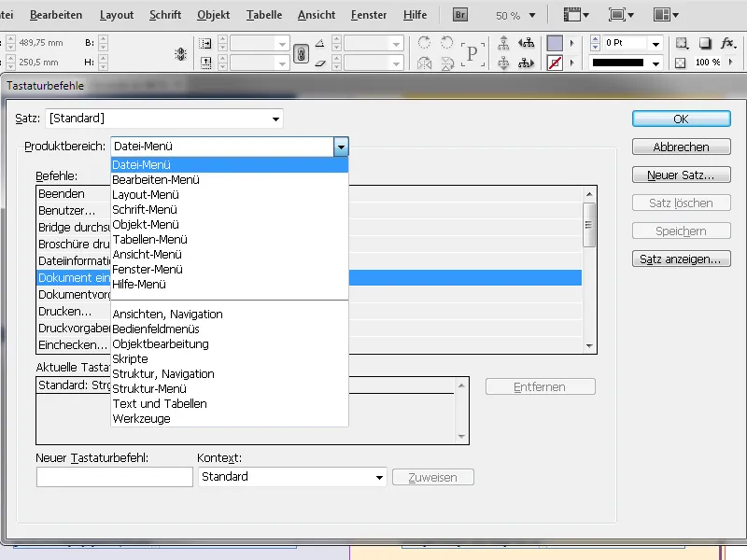Launch Adobe Bridge from the application bar
747x560 pixels.
(459, 15)
